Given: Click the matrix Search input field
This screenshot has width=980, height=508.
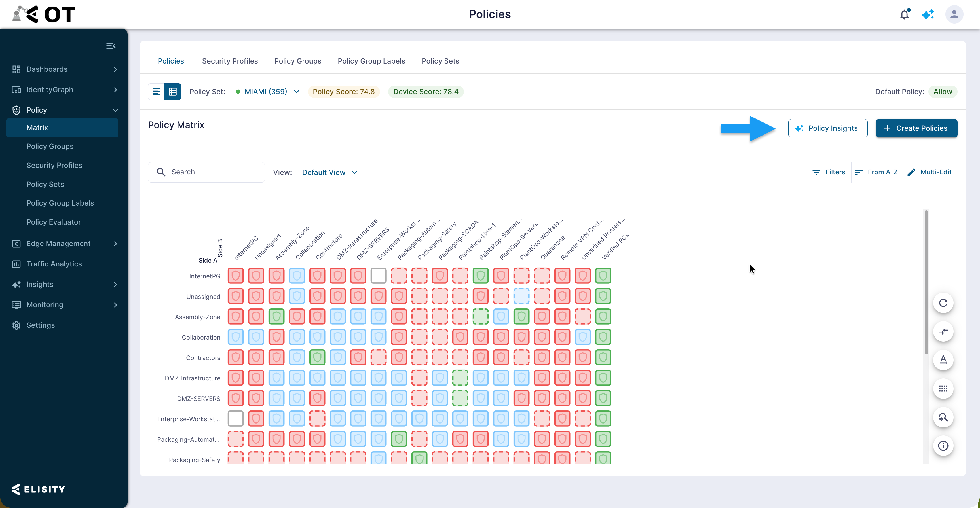Looking at the screenshot, I should pos(206,172).
